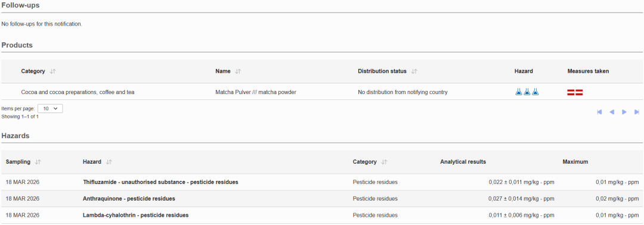Click Pesticide residues category in Lambda-cyhalothrin row

click(x=375, y=215)
